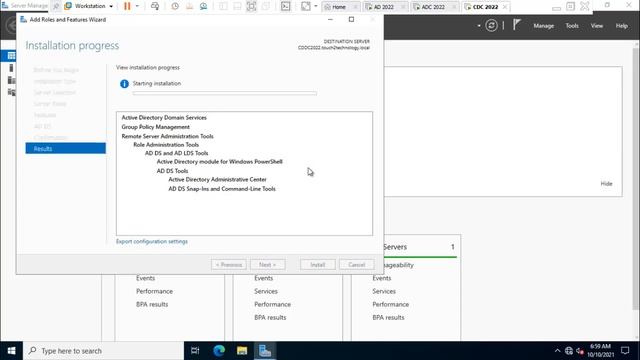Open the notifications flag in Server Manager
The image size is (640, 360).
tap(516, 25)
